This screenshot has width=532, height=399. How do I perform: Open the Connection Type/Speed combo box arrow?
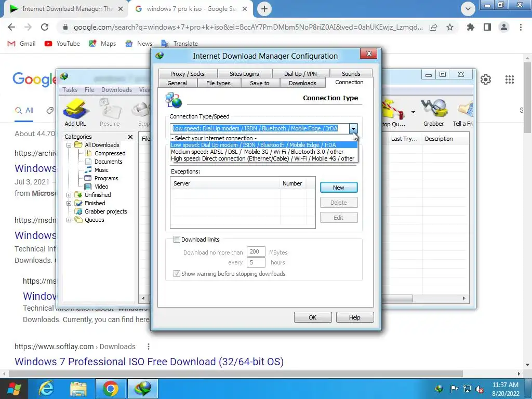[353, 128]
